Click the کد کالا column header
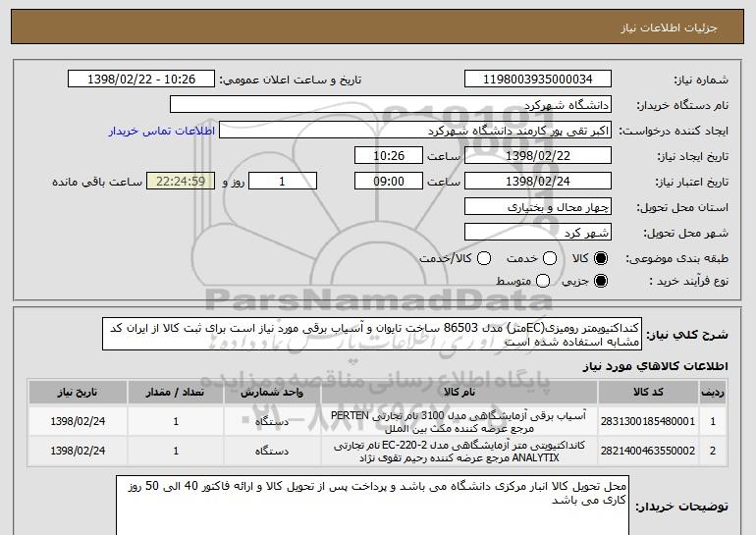The image size is (756, 535). coord(648,393)
